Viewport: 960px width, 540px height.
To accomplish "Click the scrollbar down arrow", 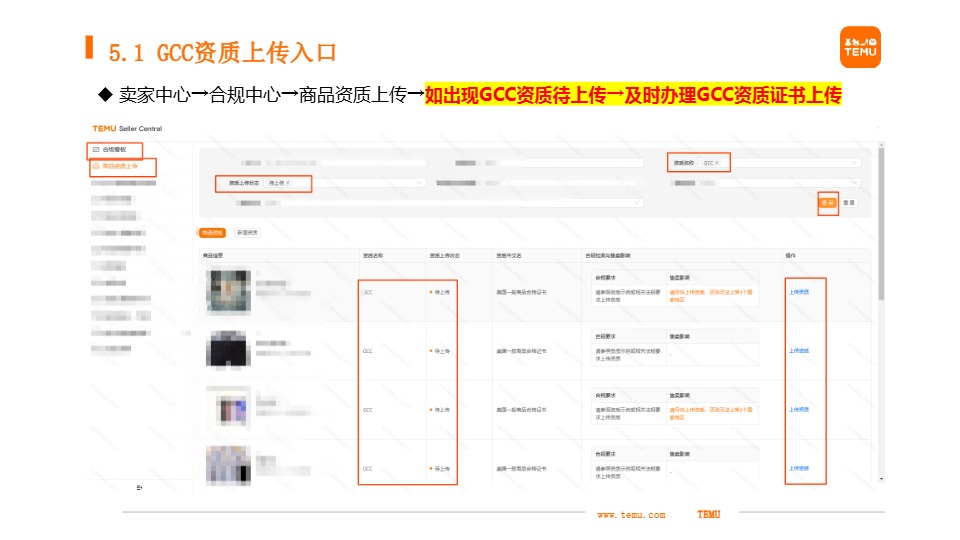I will tap(881, 479).
